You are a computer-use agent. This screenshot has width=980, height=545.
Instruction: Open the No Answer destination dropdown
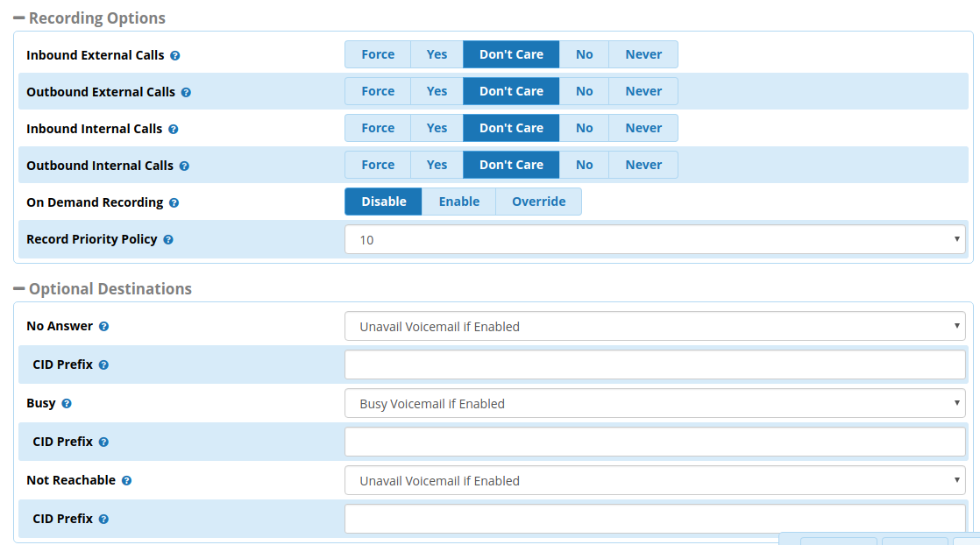pyautogui.click(x=655, y=326)
